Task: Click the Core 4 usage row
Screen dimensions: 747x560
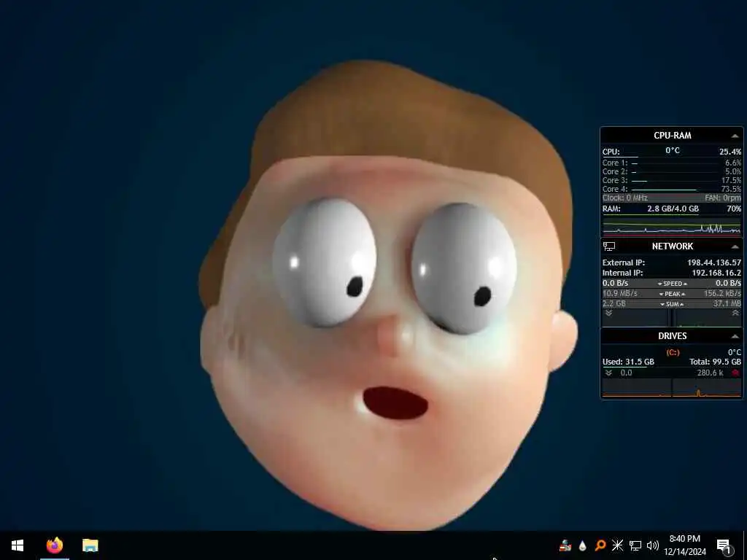Action: (x=672, y=189)
